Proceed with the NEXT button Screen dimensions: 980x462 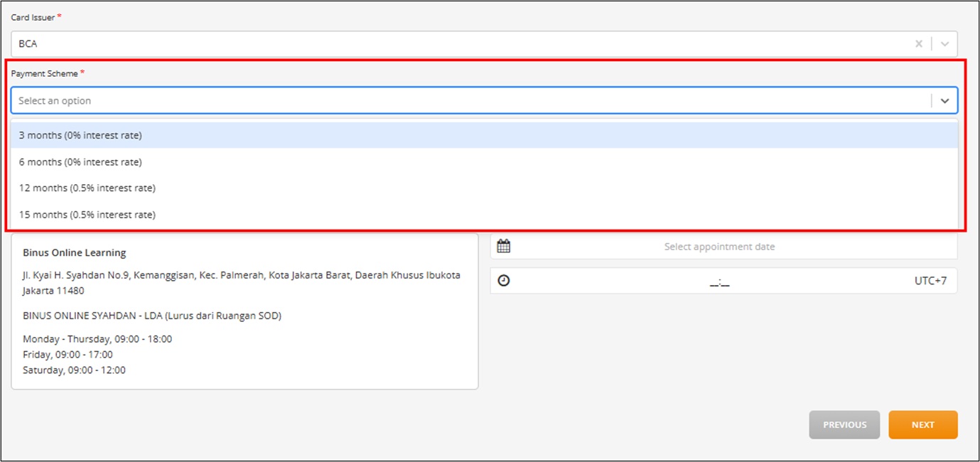click(922, 425)
